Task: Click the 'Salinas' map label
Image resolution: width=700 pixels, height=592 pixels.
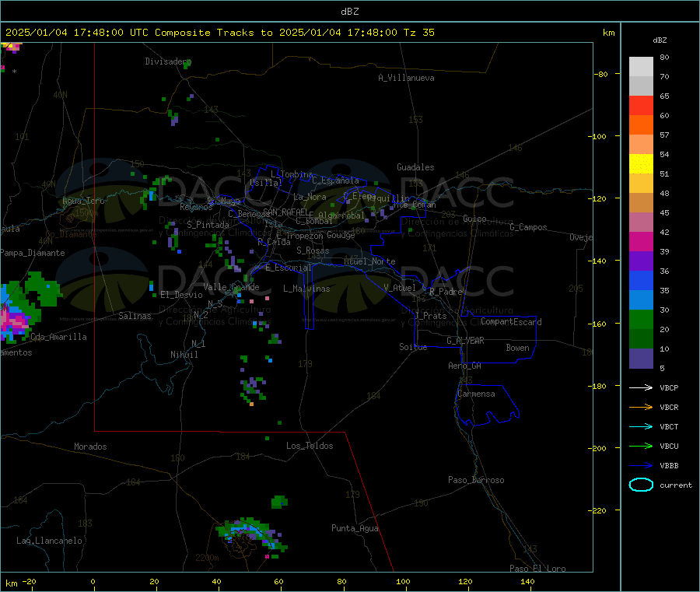Action: 135,316
